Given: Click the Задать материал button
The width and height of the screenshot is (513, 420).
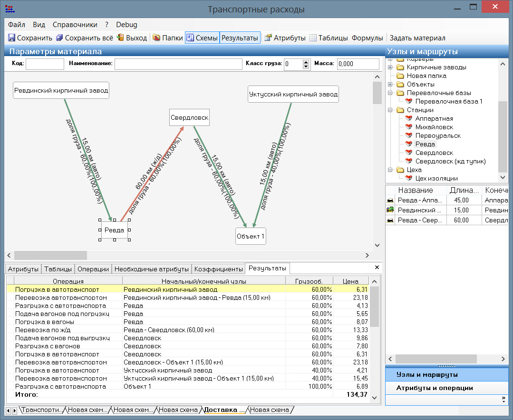Looking at the screenshot, I should (417, 38).
